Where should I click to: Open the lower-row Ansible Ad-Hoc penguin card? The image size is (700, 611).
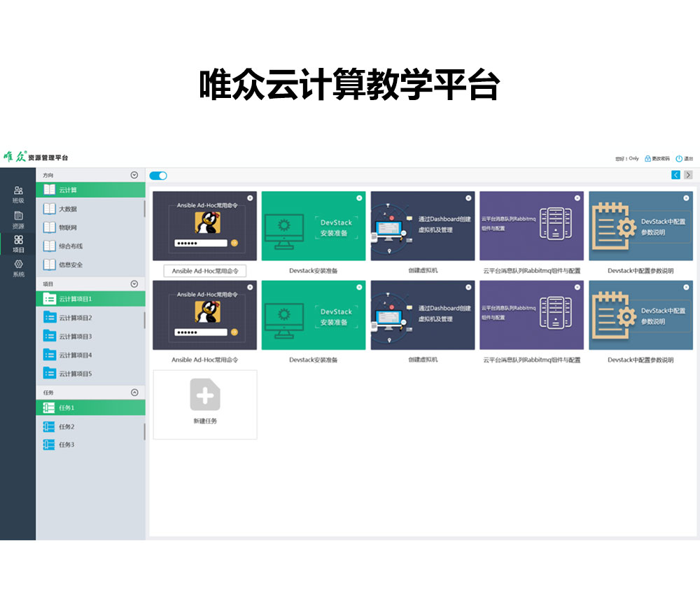[204, 315]
